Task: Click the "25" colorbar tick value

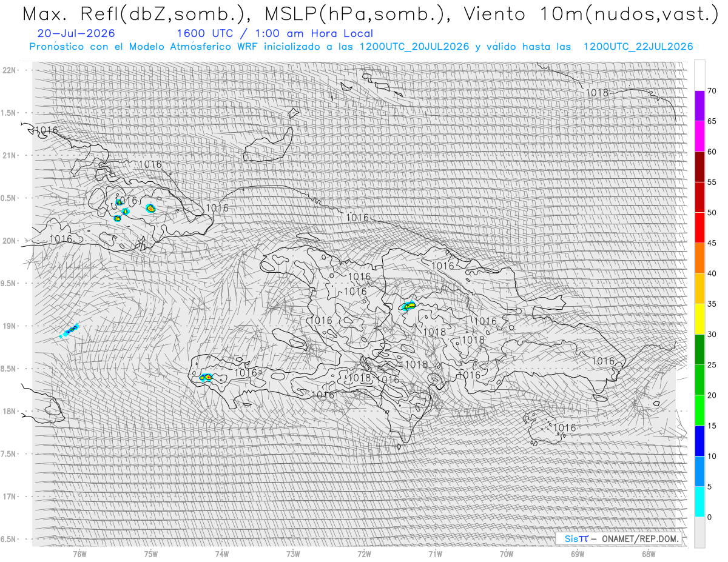Action: point(712,365)
